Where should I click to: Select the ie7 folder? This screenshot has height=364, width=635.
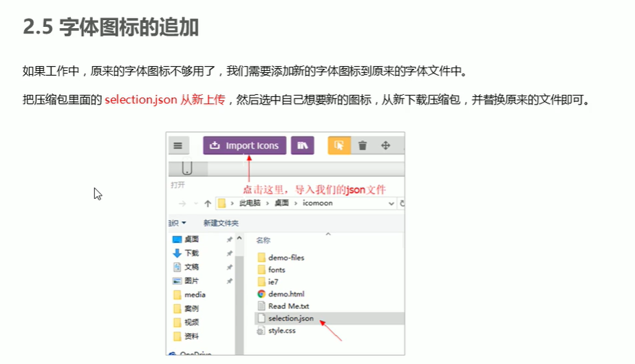[273, 282]
